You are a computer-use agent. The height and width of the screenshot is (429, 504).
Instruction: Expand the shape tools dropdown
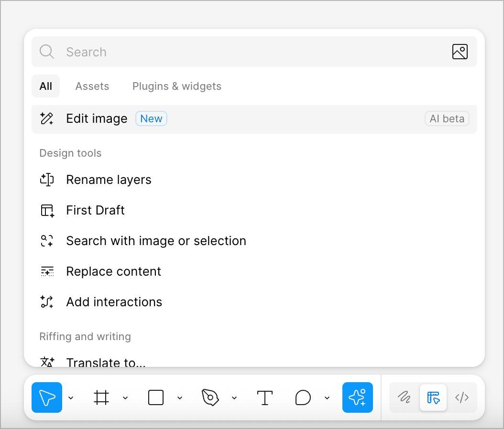click(180, 397)
